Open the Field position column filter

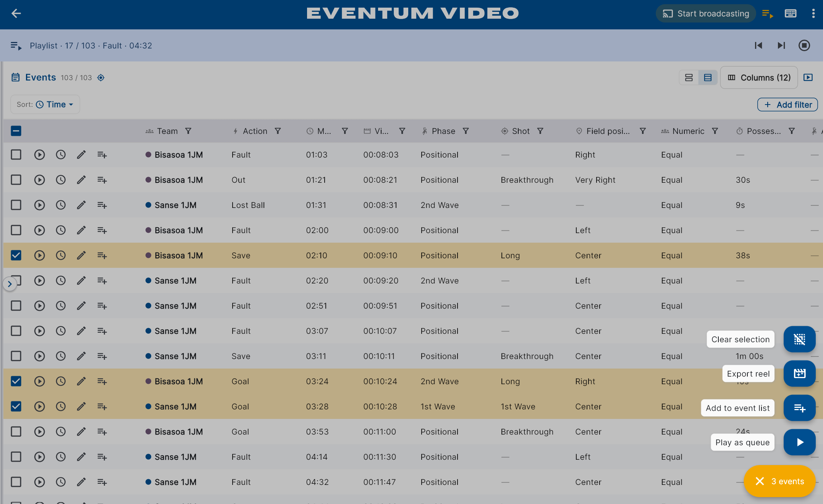pyautogui.click(x=643, y=131)
